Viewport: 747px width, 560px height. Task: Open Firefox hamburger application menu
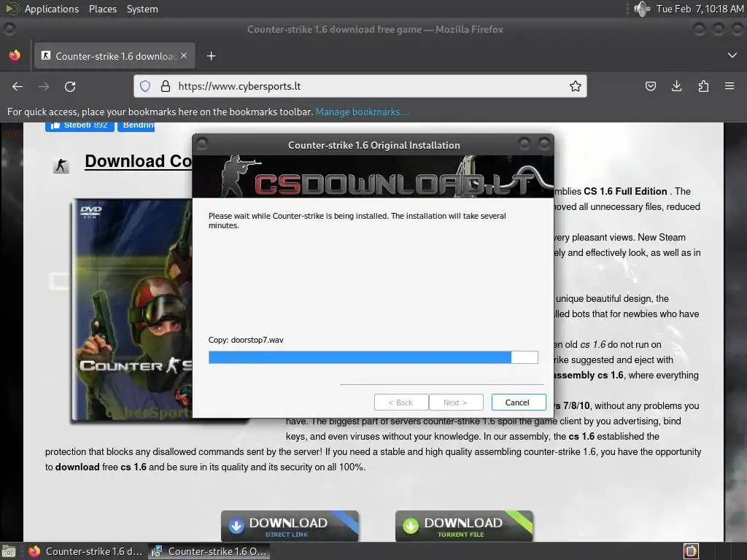pyautogui.click(x=729, y=86)
